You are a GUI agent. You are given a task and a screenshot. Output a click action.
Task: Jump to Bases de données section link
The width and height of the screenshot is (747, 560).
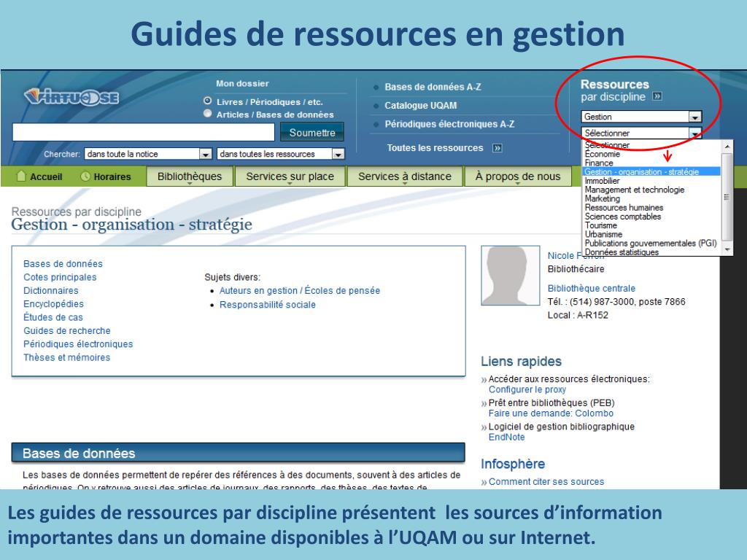63,264
